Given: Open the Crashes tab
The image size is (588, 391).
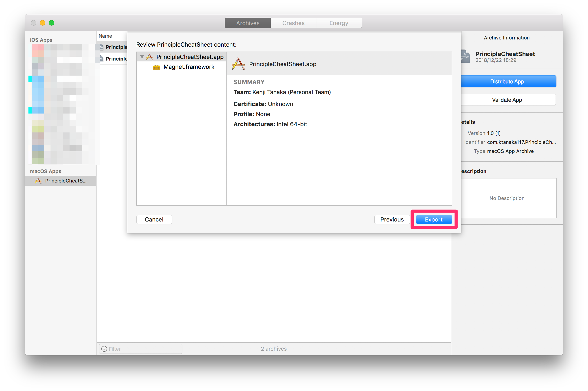Looking at the screenshot, I should coord(293,23).
